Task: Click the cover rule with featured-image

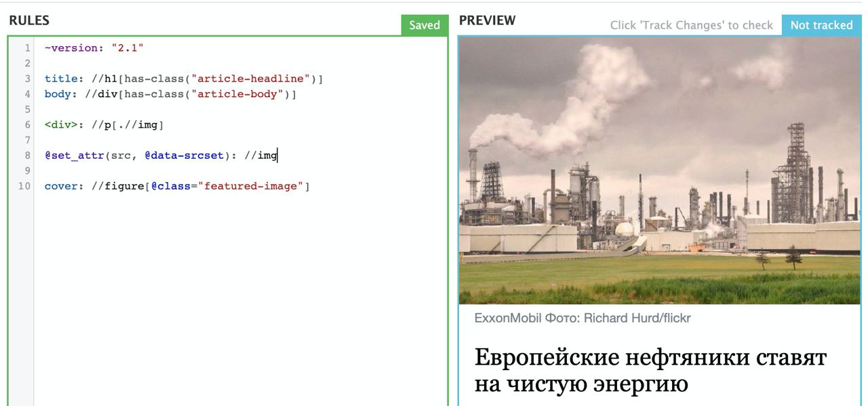Action: point(177,186)
